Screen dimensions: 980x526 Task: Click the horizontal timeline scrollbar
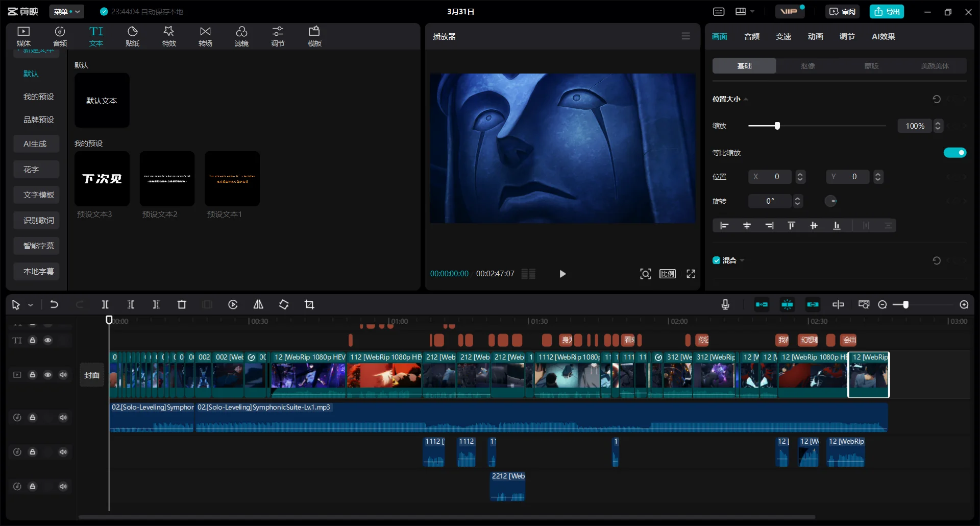pos(447,517)
